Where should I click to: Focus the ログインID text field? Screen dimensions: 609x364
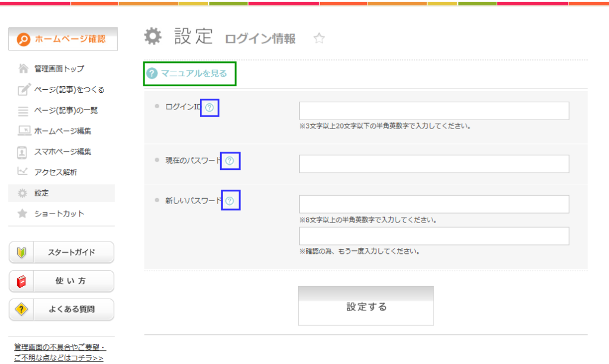click(x=434, y=111)
